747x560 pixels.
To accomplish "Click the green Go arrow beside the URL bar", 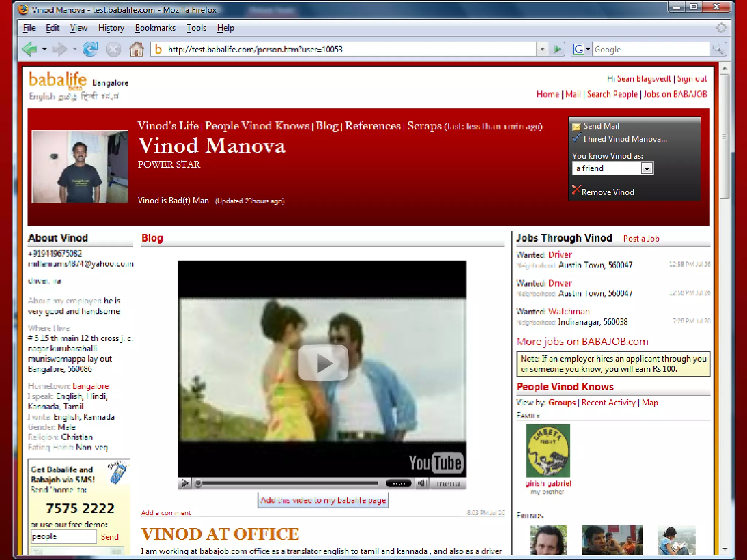I will coord(557,49).
